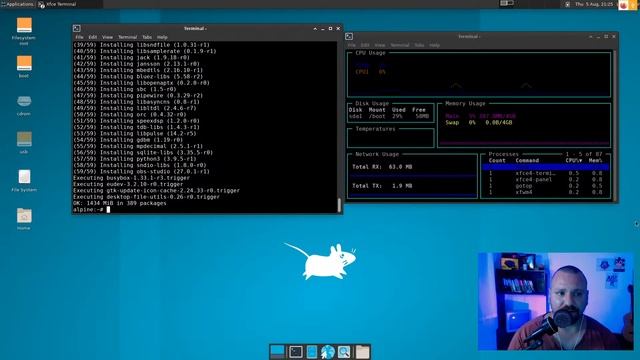
Task: Click the workspace switcher in the top panel
Action: click(x=507, y=4)
